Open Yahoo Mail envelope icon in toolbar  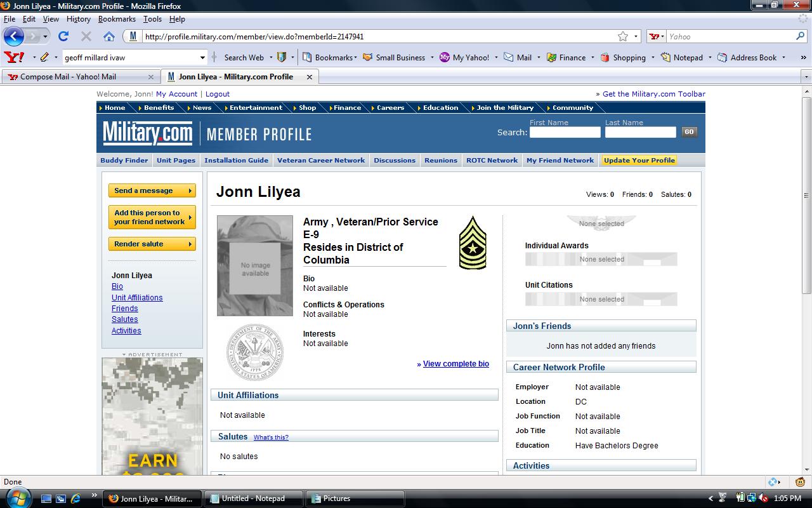[509, 57]
